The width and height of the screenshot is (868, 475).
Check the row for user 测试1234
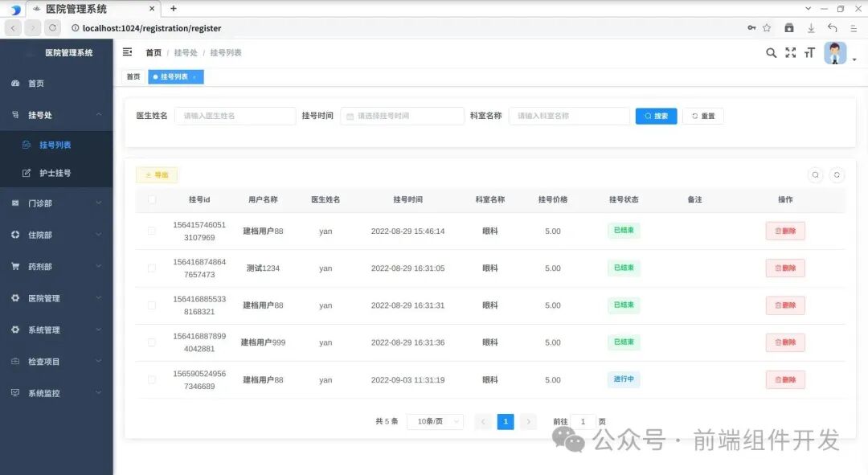pyautogui.click(x=152, y=268)
